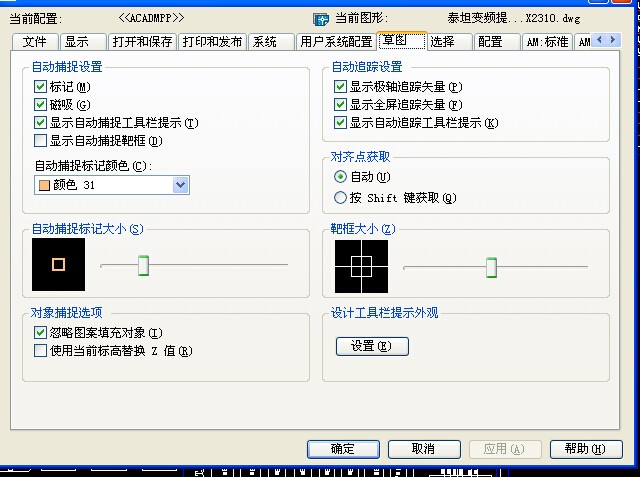Viewport: 640px width, 477px height.
Task: Switch to the 文件 tab
Action: [x=35, y=42]
